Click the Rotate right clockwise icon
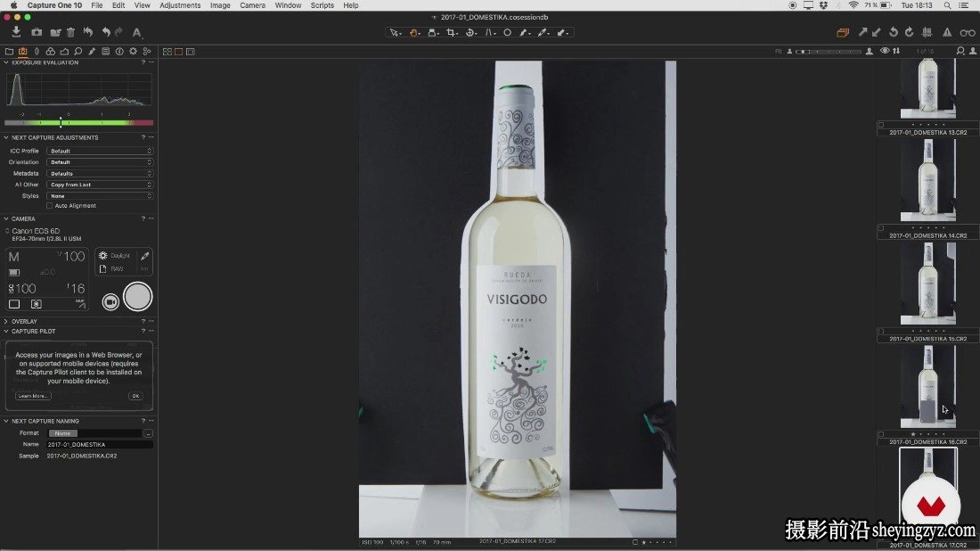 click(x=910, y=32)
